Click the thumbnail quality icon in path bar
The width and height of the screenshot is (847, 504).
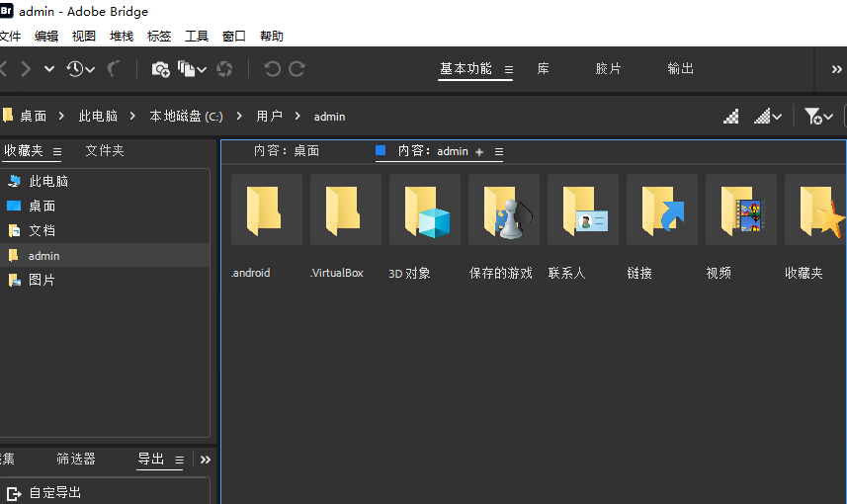(731, 117)
